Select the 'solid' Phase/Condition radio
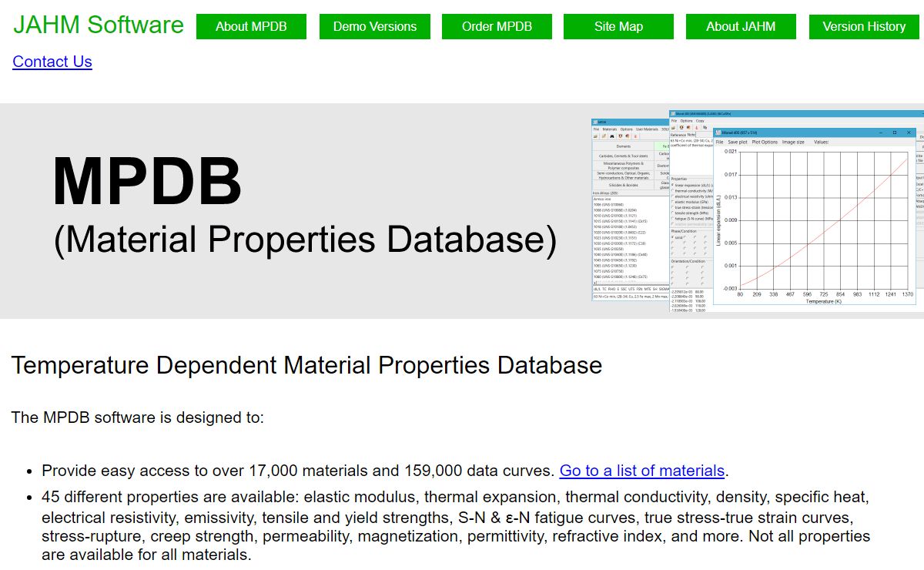This screenshot has width=924, height=570. (x=673, y=237)
